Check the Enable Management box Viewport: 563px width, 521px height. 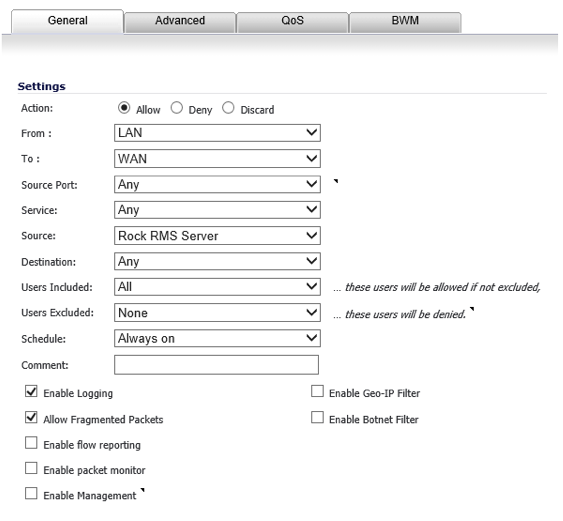(x=31, y=493)
